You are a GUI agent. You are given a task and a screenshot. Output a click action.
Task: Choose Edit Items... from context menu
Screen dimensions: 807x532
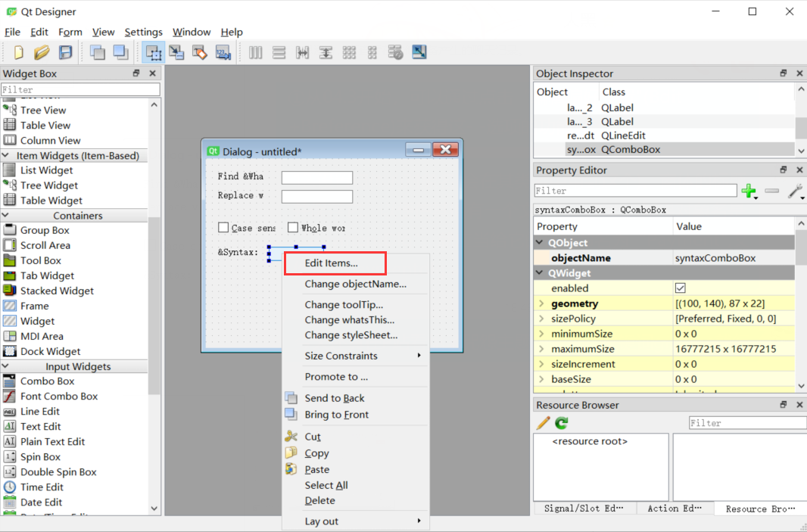[356, 263]
